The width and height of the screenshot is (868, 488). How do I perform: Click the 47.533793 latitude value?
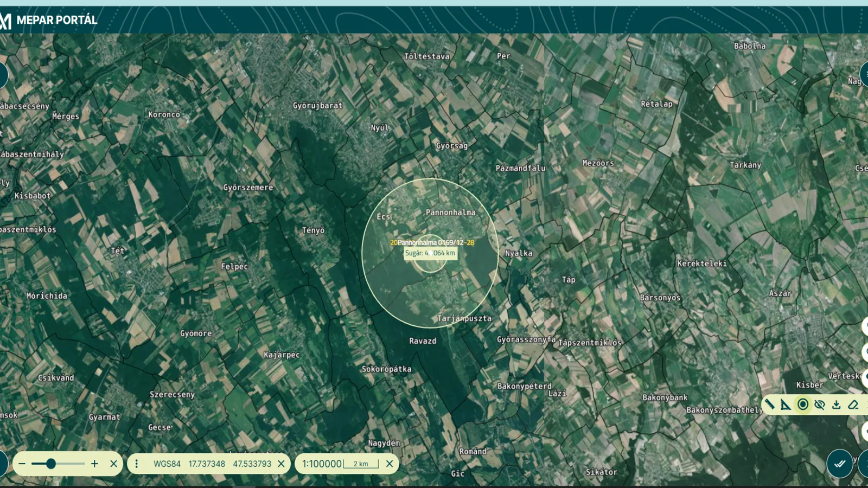point(252,464)
